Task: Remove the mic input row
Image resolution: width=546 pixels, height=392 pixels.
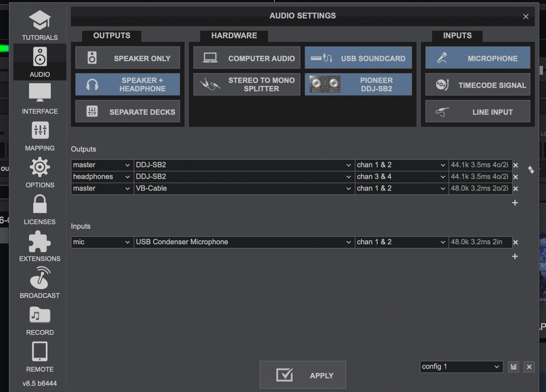Action: pos(516,242)
